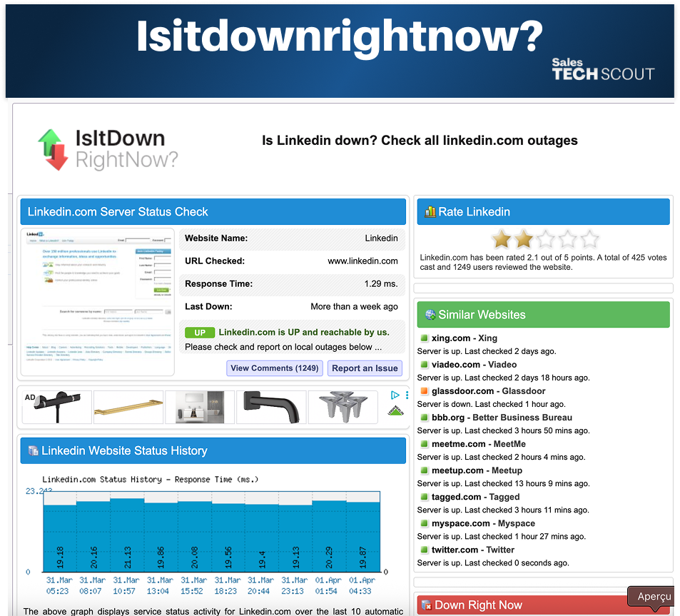Click the green status icon for bbb.org
680x616 pixels.
coord(424,418)
